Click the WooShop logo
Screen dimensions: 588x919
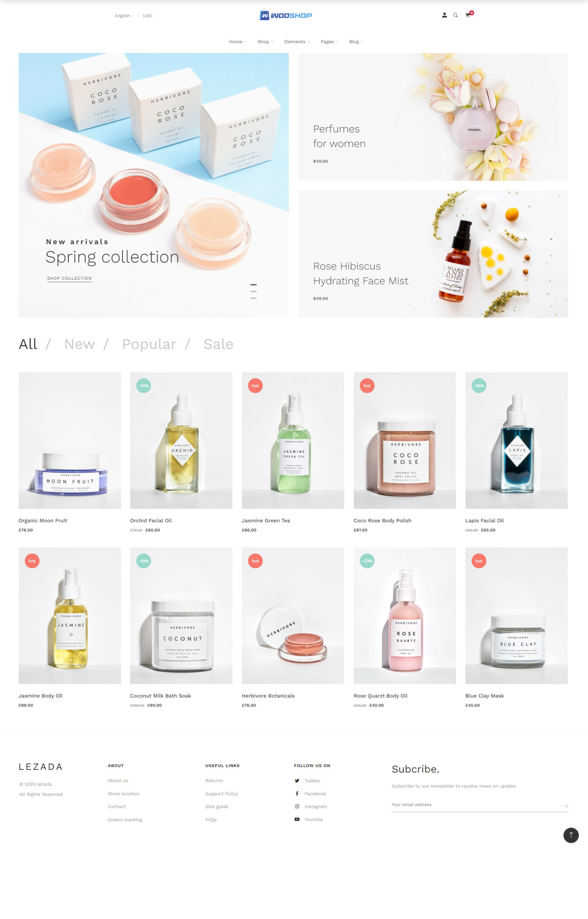pyautogui.click(x=286, y=15)
